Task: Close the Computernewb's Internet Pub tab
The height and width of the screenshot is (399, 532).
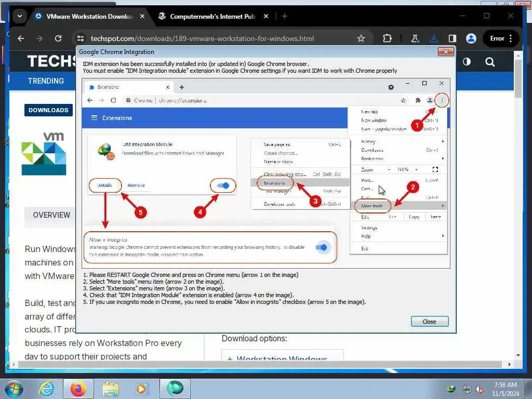Action: pos(267,16)
